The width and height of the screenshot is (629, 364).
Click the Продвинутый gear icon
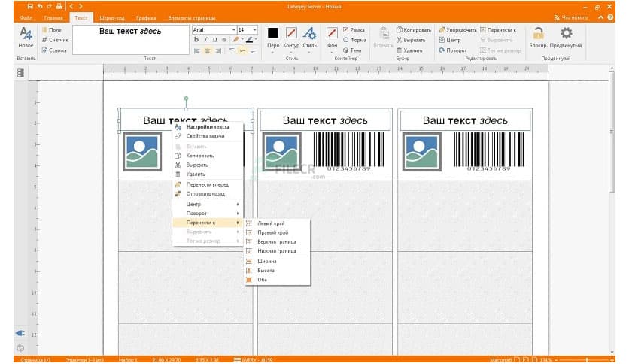[566, 33]
